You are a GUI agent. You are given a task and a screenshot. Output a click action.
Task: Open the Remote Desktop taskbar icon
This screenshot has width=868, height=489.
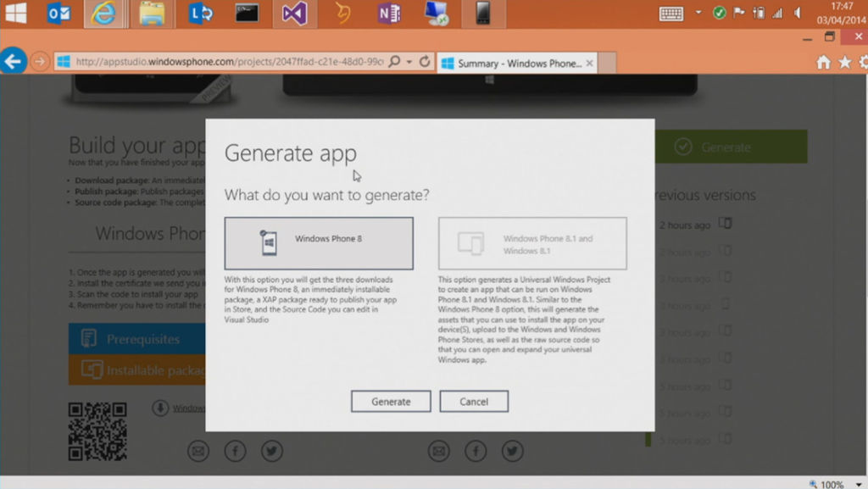click(437, 14)
